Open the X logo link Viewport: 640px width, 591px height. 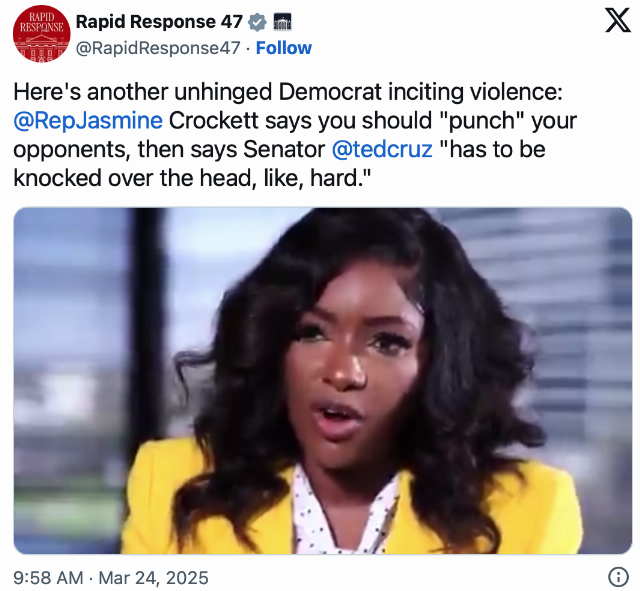point(618,21)
